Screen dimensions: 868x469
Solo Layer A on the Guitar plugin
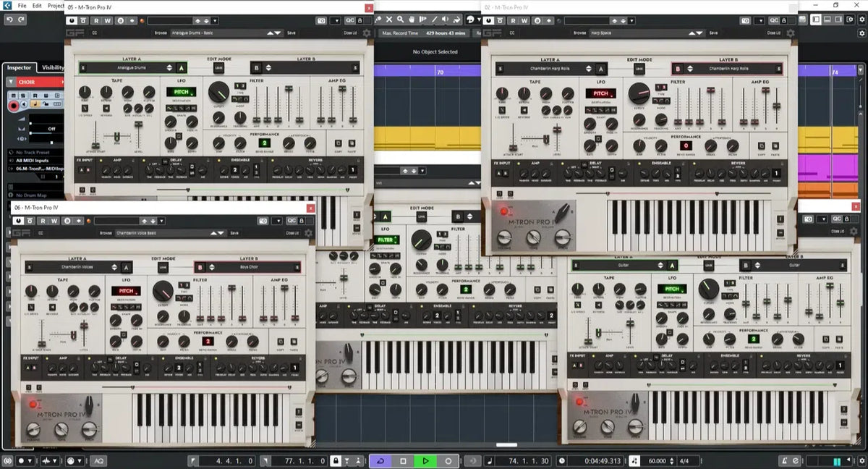pos(574,265)
